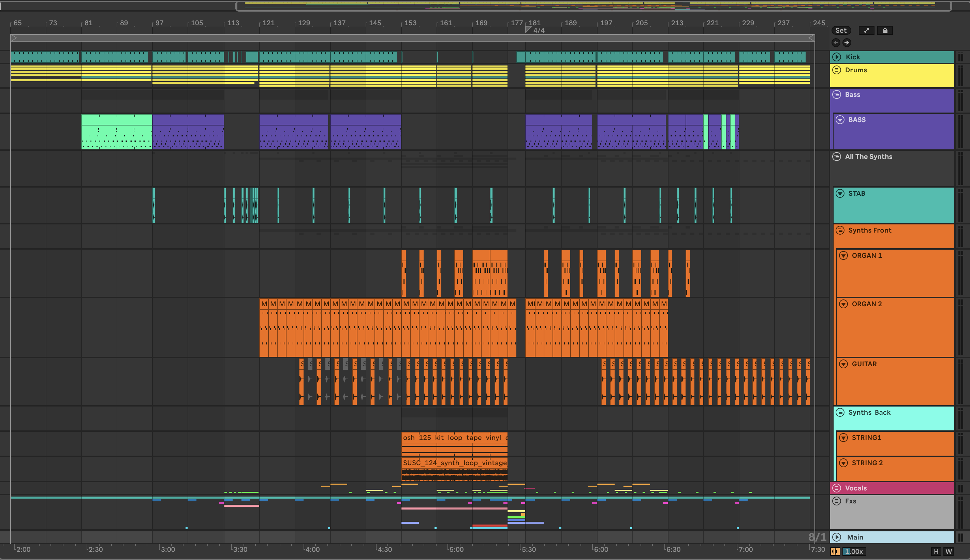Jump to the next locator arrow

(x=847, y=43)
